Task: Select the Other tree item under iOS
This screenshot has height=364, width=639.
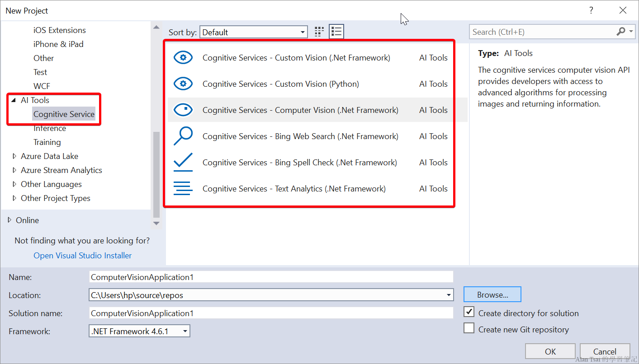Action: coord(43,58)
